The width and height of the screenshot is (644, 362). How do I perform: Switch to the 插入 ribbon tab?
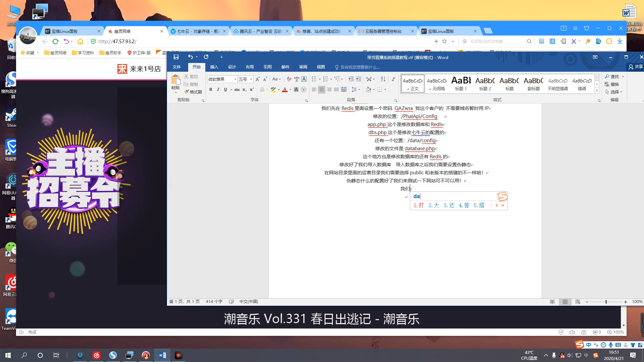[x=214, y=67]
